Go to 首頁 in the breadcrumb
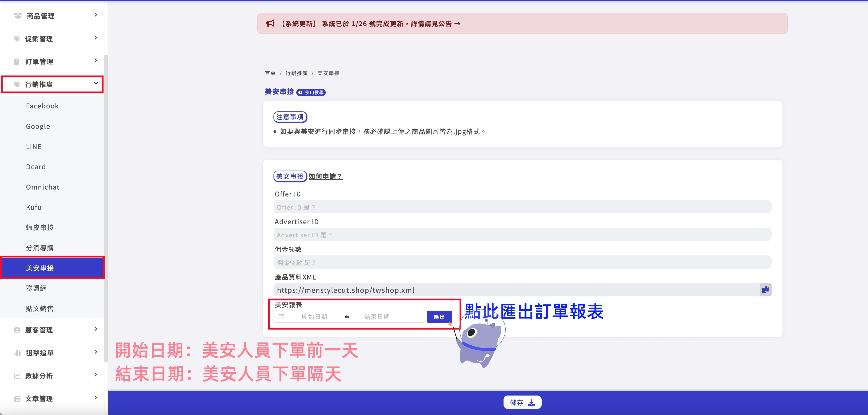The width and height of the screenshot is (868, 415). coord(270,73)
